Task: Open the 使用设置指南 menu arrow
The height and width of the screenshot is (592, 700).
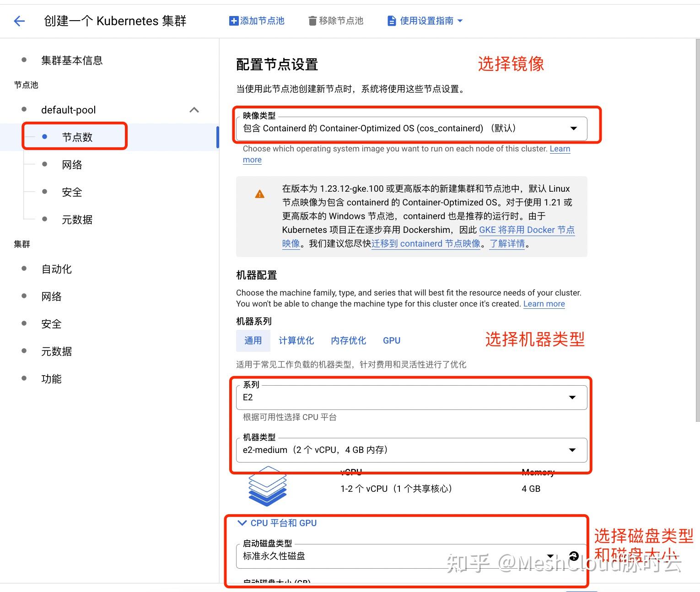Action: tap(461, 20)
